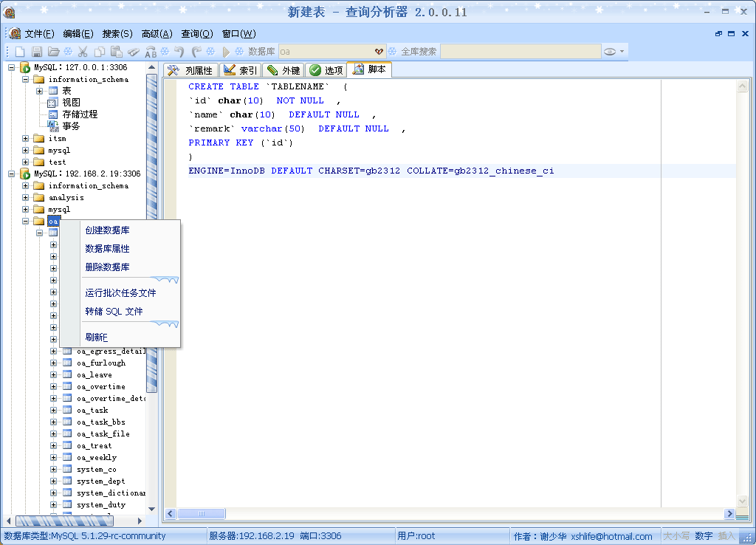Collapse the oa database node
The width and height of the screenshot is (756, 545).
click(x=26, y=222)
